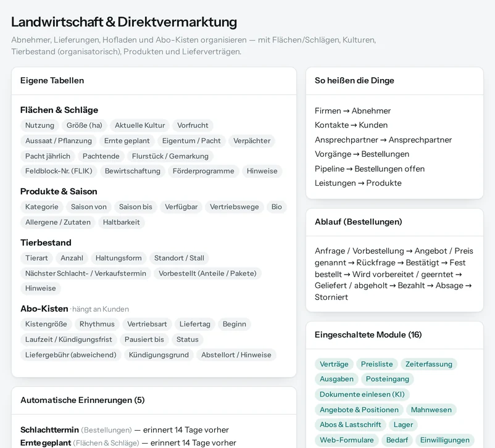This screenshot has height=448, width=495.
Task: Select the Beginn chip
Action: click(x=235, y=324)
